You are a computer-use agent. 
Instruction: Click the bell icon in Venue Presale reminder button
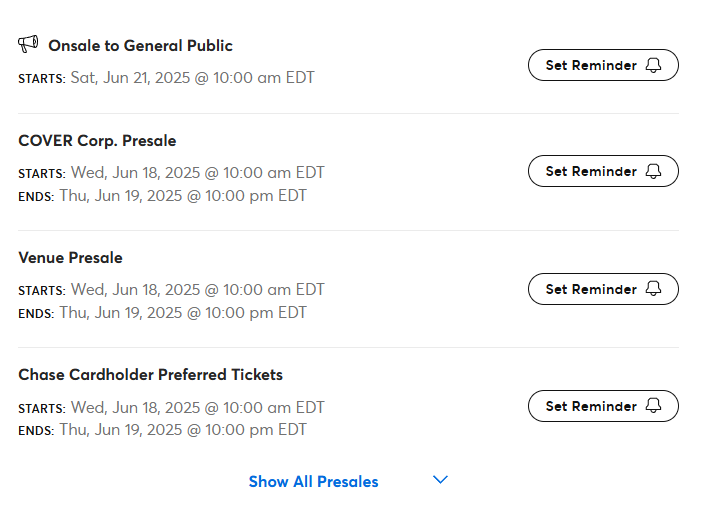653,289
